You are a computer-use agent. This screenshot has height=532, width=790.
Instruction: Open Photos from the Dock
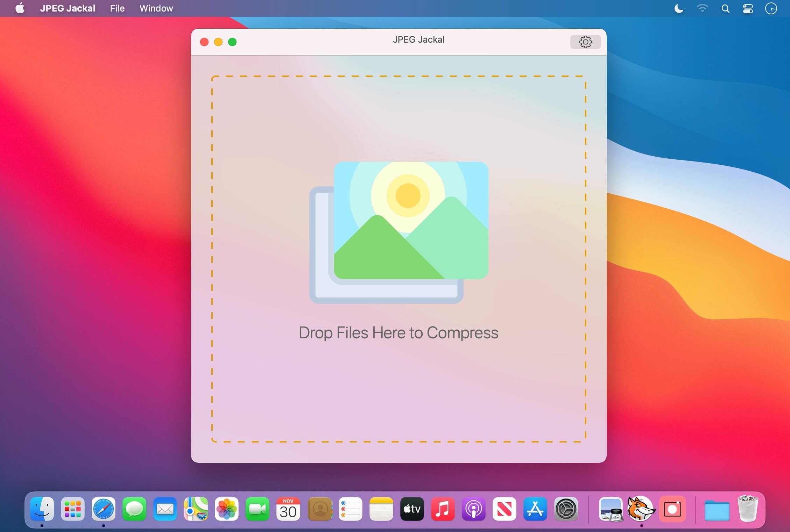point(226,510)
